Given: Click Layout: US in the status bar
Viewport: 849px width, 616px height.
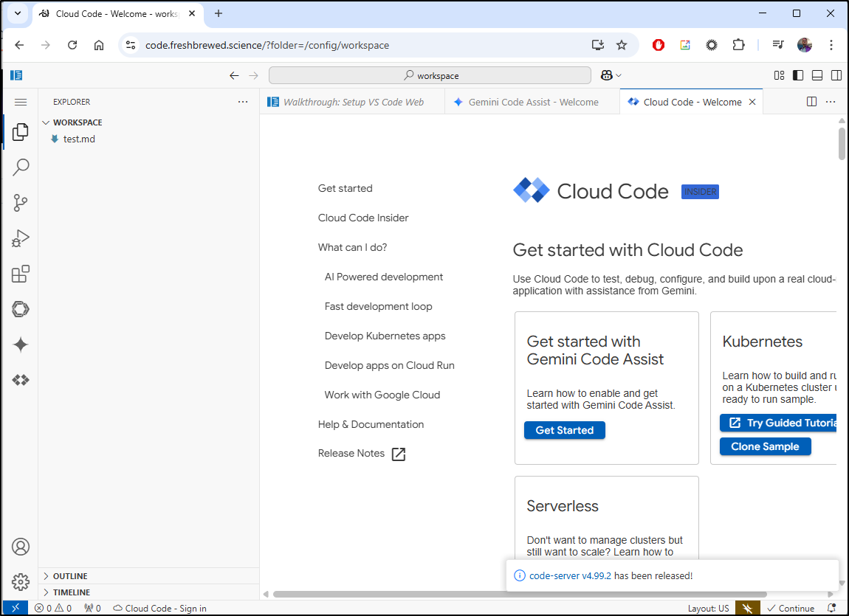Looking at the screenshot, I should 708,609.
